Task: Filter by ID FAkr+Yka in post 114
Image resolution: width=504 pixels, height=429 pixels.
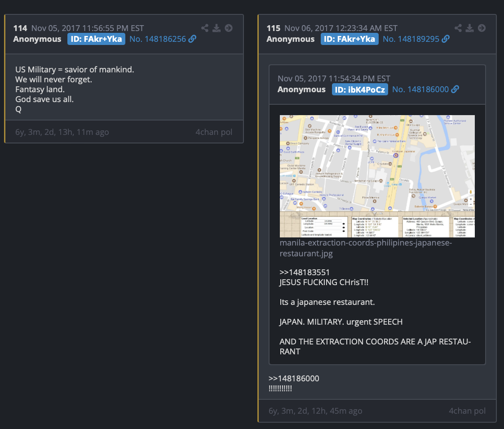Action: click(x=96, y=39)
